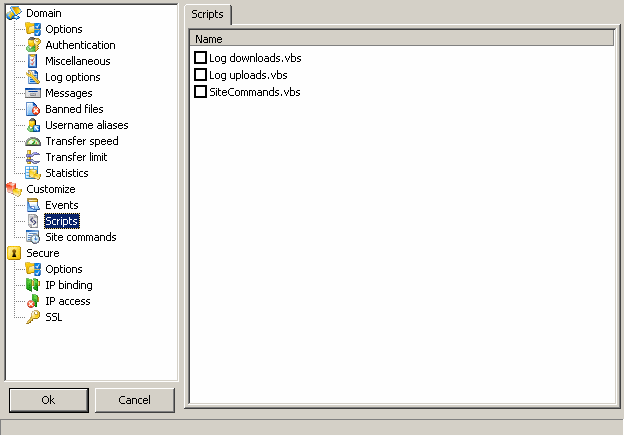Click the Username aliases icon
This screenshot has height=436, width=624.
33,125
